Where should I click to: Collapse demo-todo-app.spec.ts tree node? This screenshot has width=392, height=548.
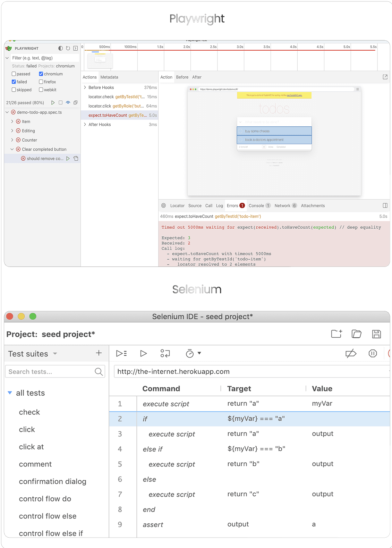(7, 112)
